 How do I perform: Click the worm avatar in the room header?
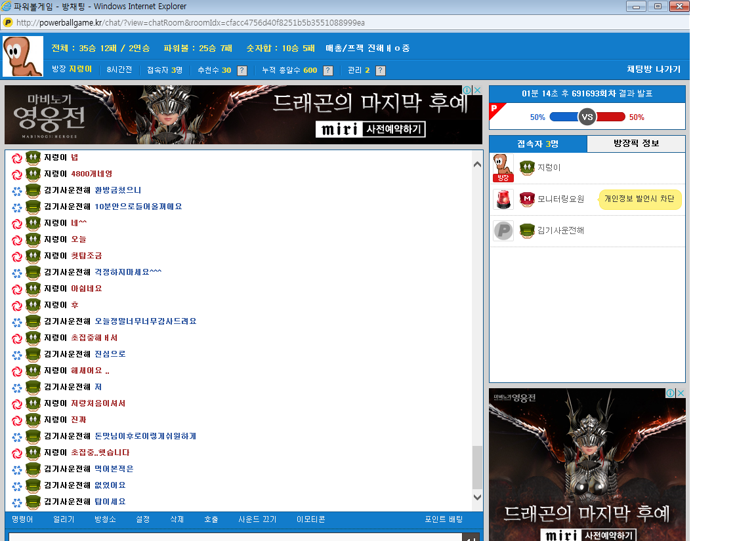23,56
